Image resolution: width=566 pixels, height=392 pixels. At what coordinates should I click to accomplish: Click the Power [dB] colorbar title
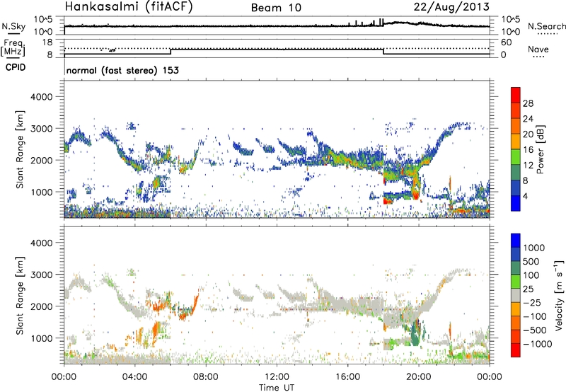pyautogui.click(x=540, y=149)
